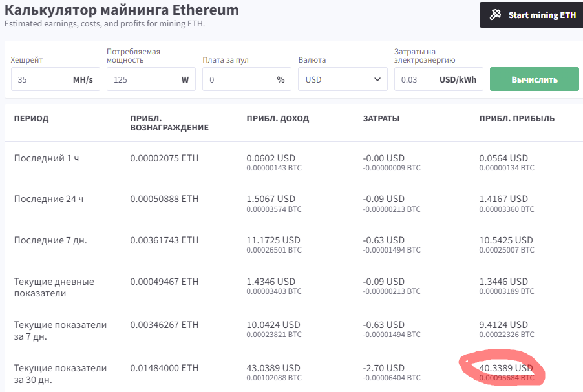Click the currency dropdown chevron arrow
Screen dimensions: 583x392
point(377,79)
